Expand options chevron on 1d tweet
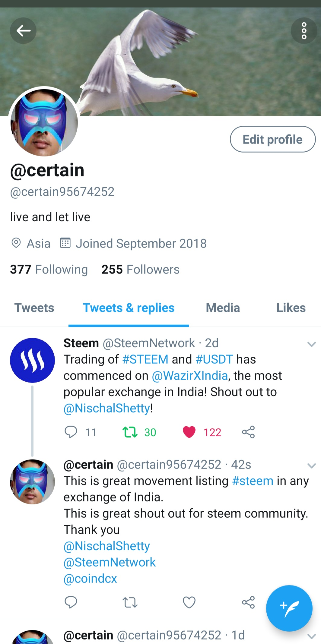Viewport: 321px width, 644px height. [311, 636]
